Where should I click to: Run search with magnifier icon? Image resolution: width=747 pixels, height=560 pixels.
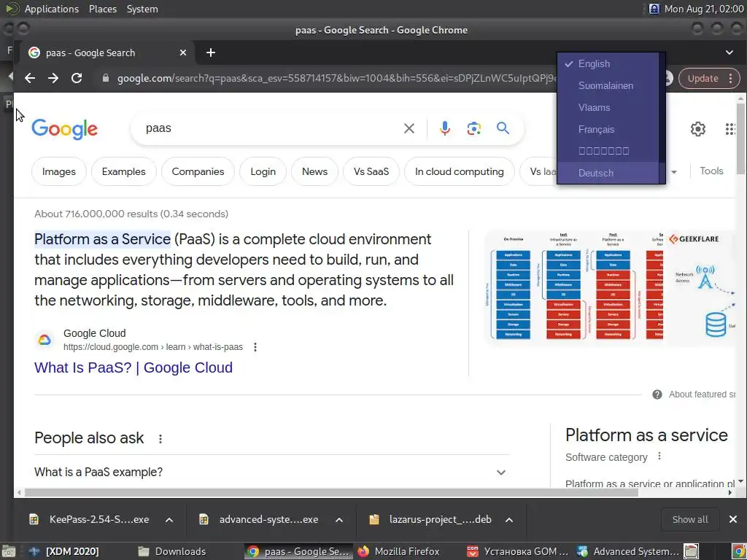click(503, 128)
